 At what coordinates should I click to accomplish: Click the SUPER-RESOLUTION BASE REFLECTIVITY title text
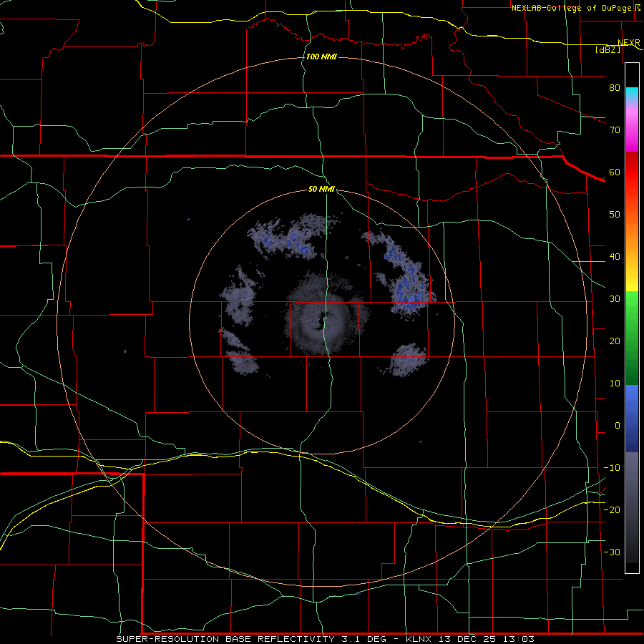pyautogui.click(x=225, y=639)
